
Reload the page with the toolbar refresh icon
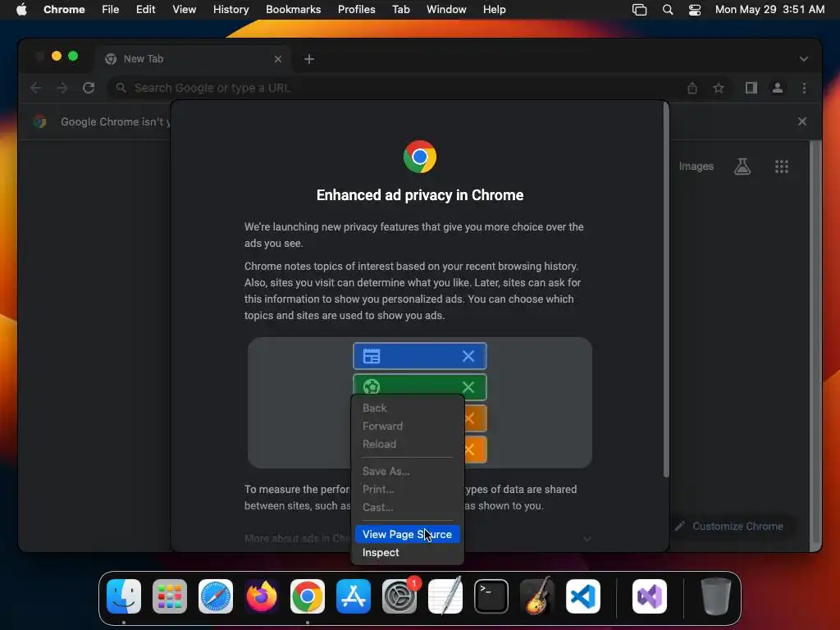pyautogui.click(x=89, y=88)
